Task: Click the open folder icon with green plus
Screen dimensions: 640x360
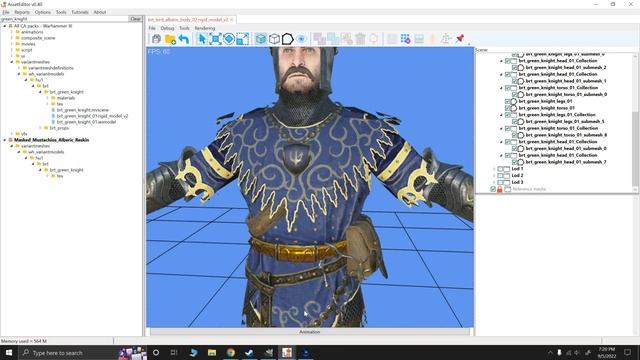Action: click(170, 39)
